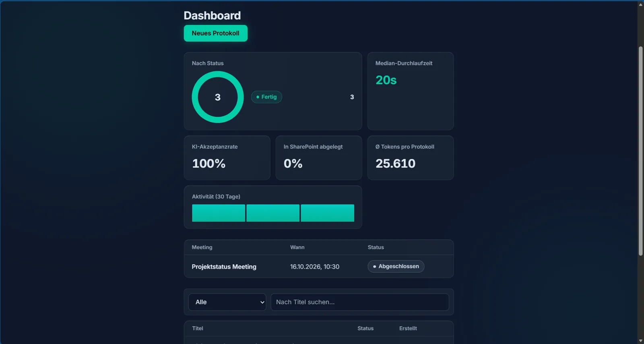The height and width of the screenshot is (344, 644).
Task: Click the In SharePoint abgelegt label
Action: [313, 147]
